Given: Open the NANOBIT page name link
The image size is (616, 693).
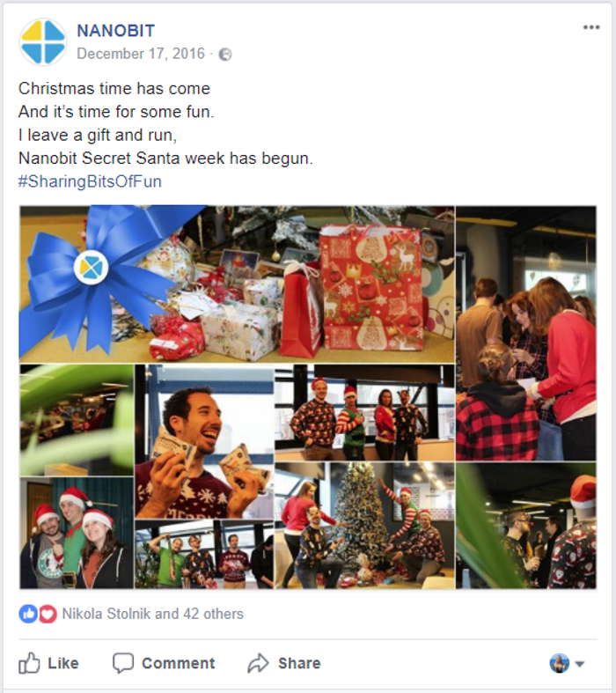Looking at the screenshot, I should click(115, 31).
